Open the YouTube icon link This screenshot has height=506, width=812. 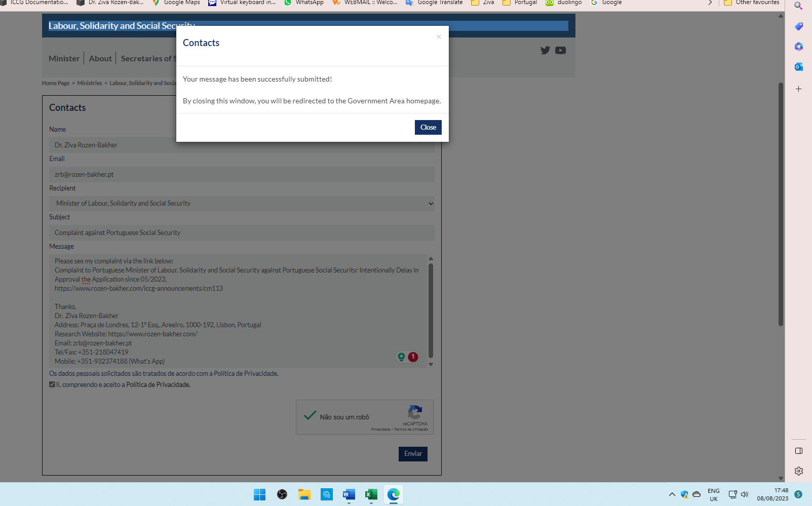(560, 50)
